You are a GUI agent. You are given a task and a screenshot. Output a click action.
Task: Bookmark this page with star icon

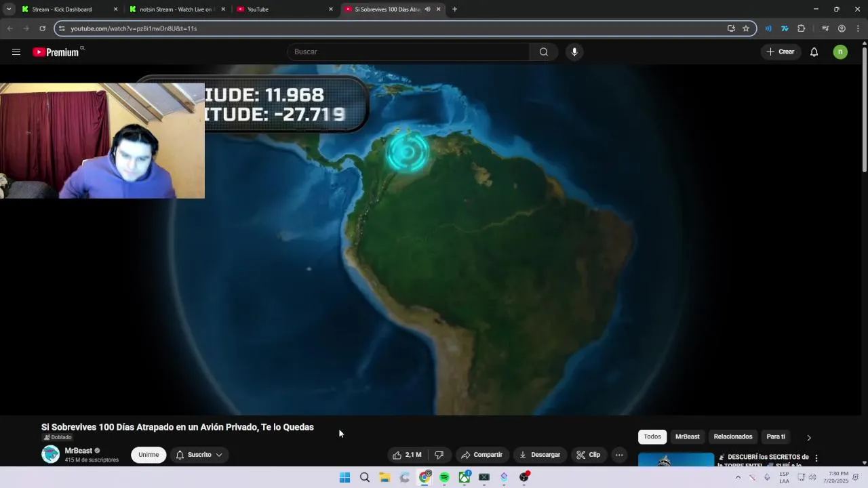pyautogui.click(x=746, y=28)
